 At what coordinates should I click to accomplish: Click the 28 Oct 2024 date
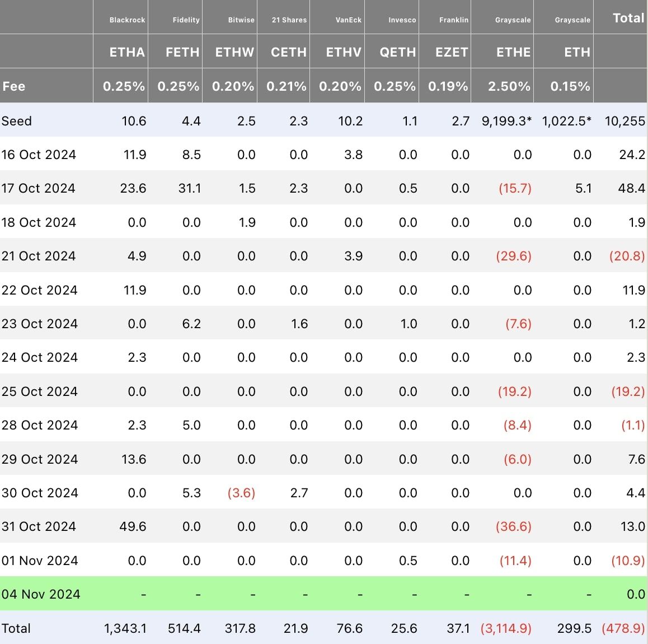(x=40, y=425)
